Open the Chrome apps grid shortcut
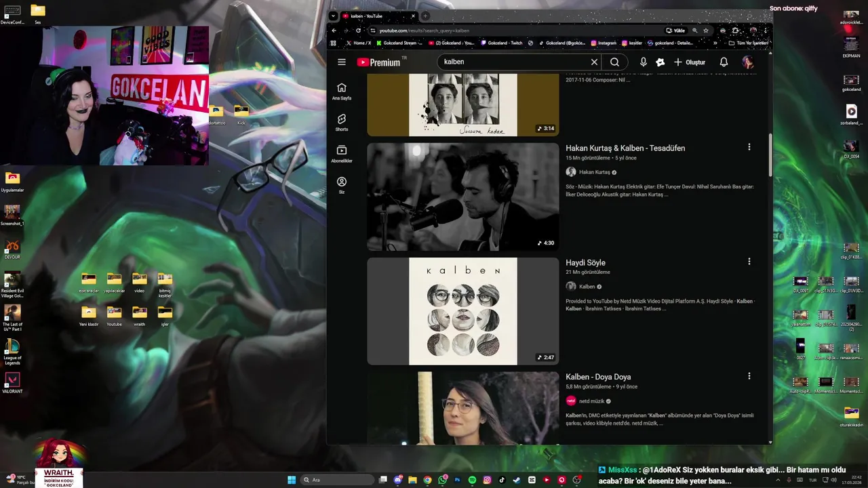868x488 pixels. pos(333,43)
